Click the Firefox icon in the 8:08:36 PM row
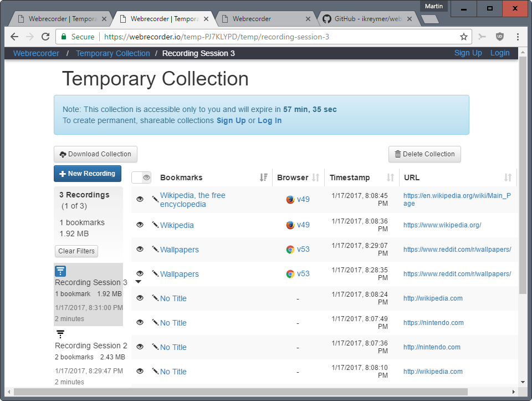The height and width of the screenshot is (401, 532). tap(290, 225)
